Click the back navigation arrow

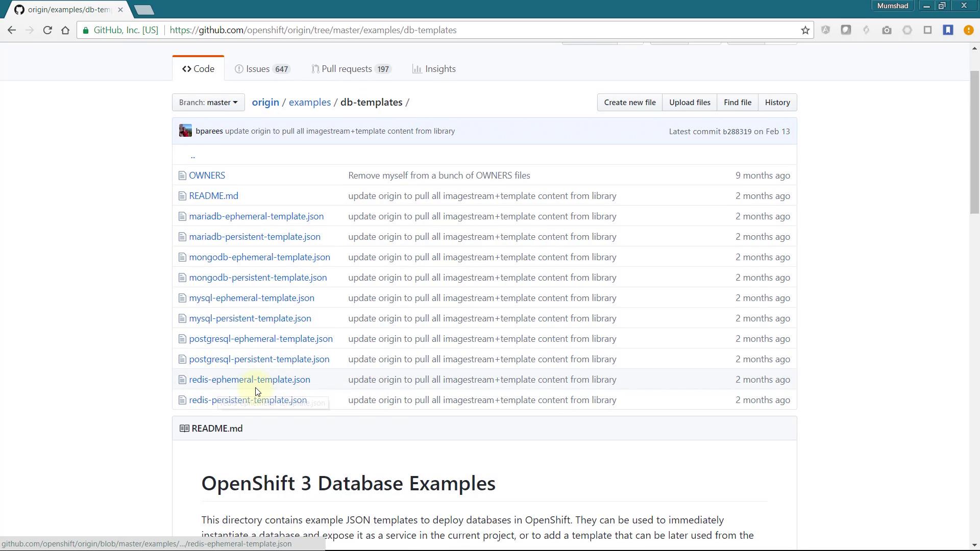(12, 30)
